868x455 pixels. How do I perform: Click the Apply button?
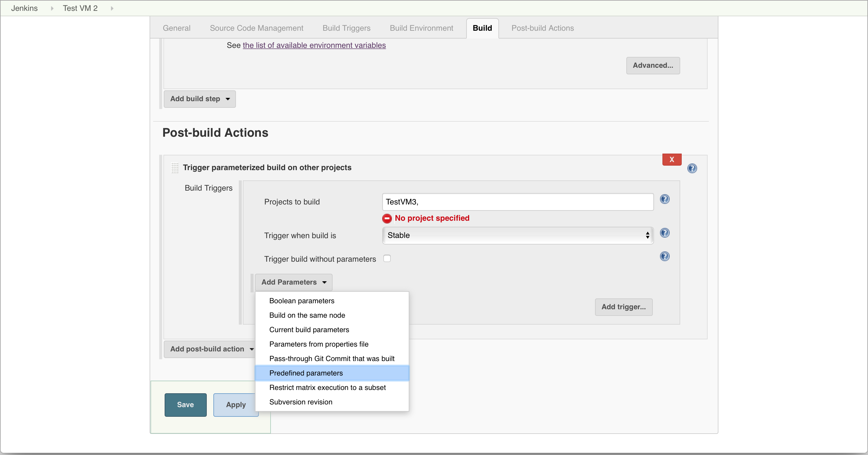click(x=235, y=404)
